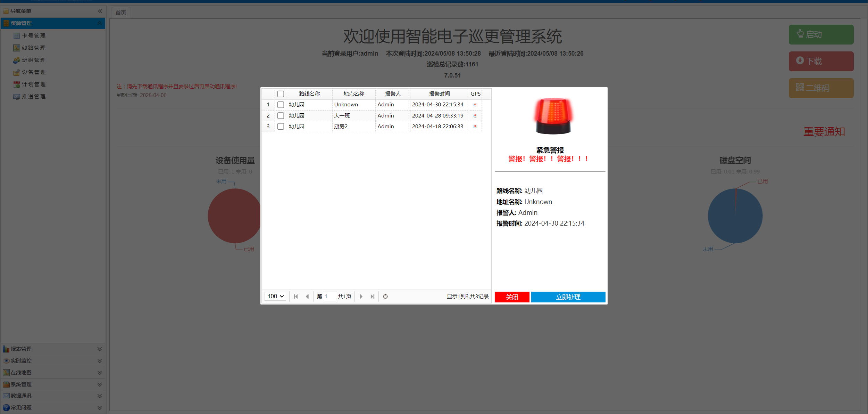The image size is (868, 414).
Task: Click the 显示1到3,共3记录 status text
Action: click(467, 297)
